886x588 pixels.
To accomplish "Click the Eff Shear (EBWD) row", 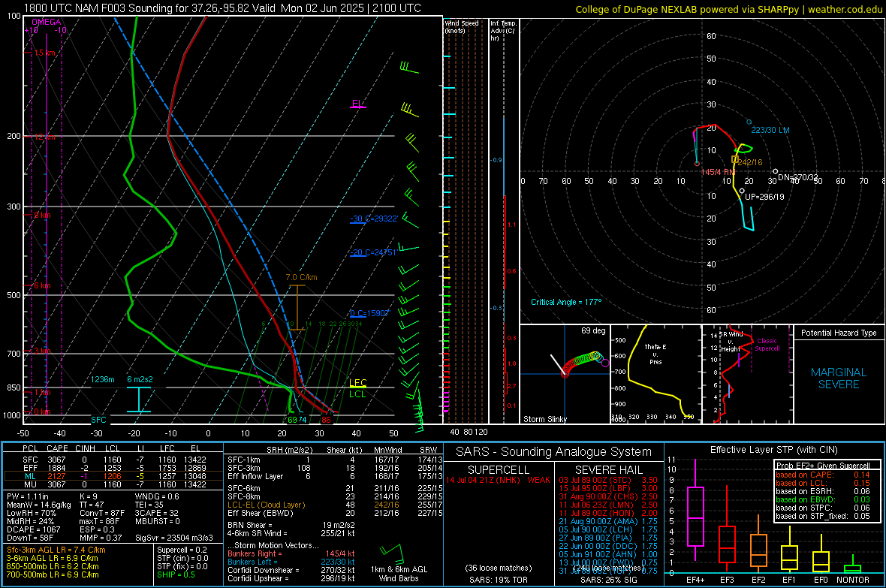I will click(334, 513).
